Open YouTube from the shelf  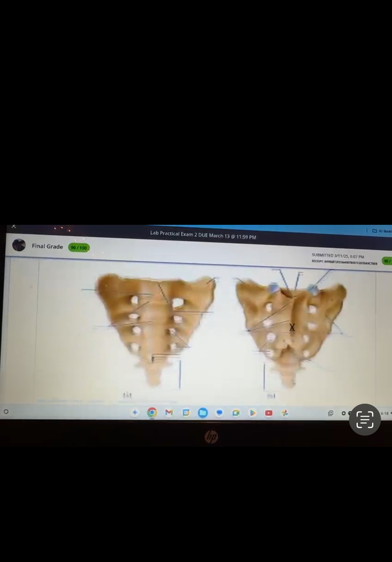tap(269, 413)
